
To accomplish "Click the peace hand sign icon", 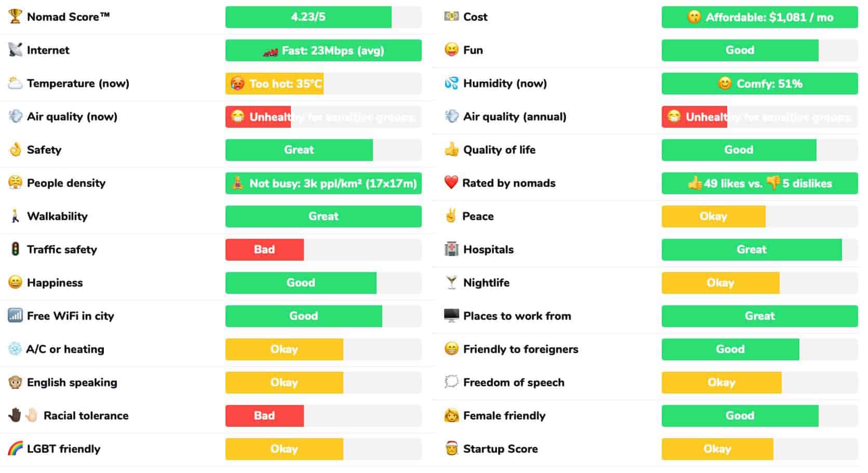I will click(451, 216).
